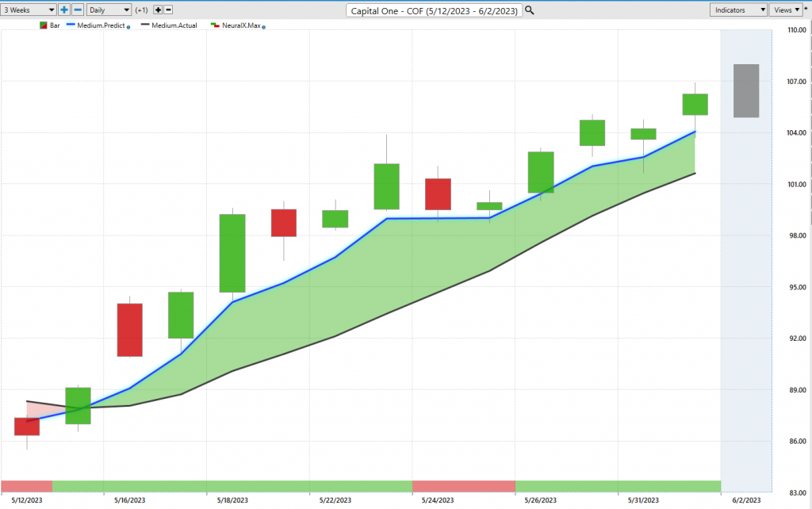Click the 98.00 price axis label
Viewport: 812px width, 509px height.
click(798, 235)
